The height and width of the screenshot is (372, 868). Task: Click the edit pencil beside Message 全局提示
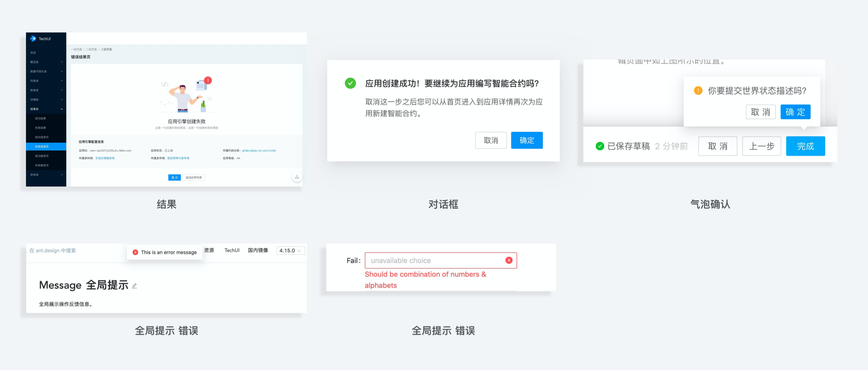[x=135, y=286]
